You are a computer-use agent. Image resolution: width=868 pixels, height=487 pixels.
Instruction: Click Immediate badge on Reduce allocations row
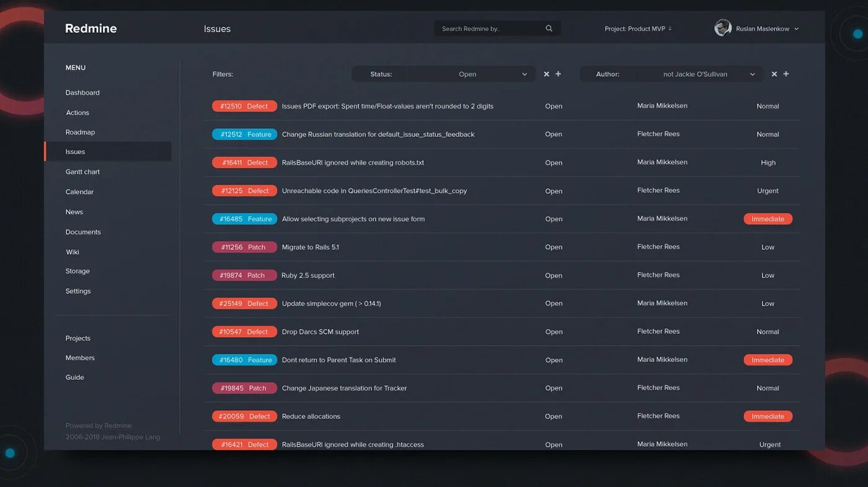point(768,416)
